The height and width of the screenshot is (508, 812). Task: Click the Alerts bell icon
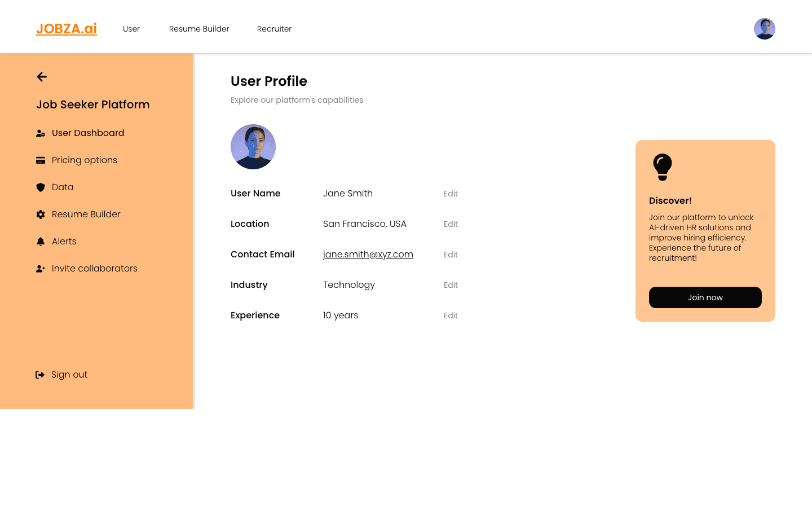point(41,242)
